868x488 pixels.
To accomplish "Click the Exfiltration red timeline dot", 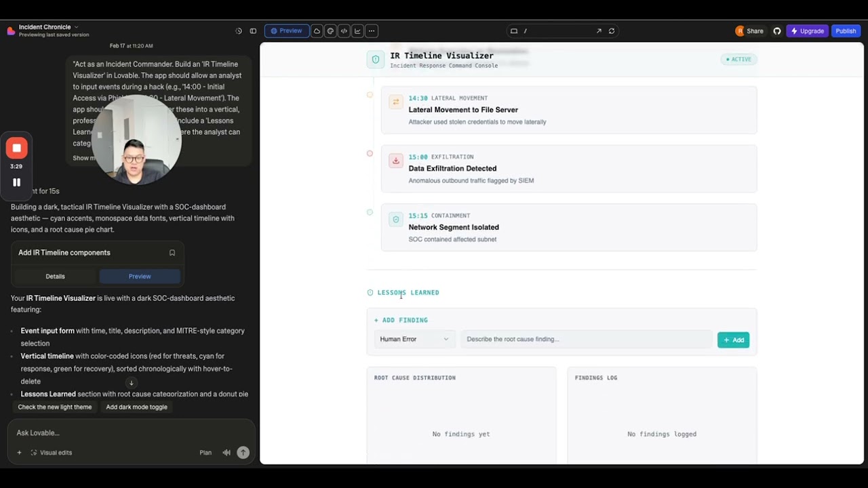I will coord(370,153).
